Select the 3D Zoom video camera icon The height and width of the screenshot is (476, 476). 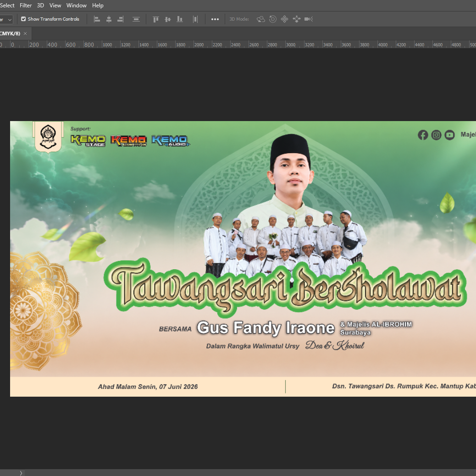coord(309,19)
